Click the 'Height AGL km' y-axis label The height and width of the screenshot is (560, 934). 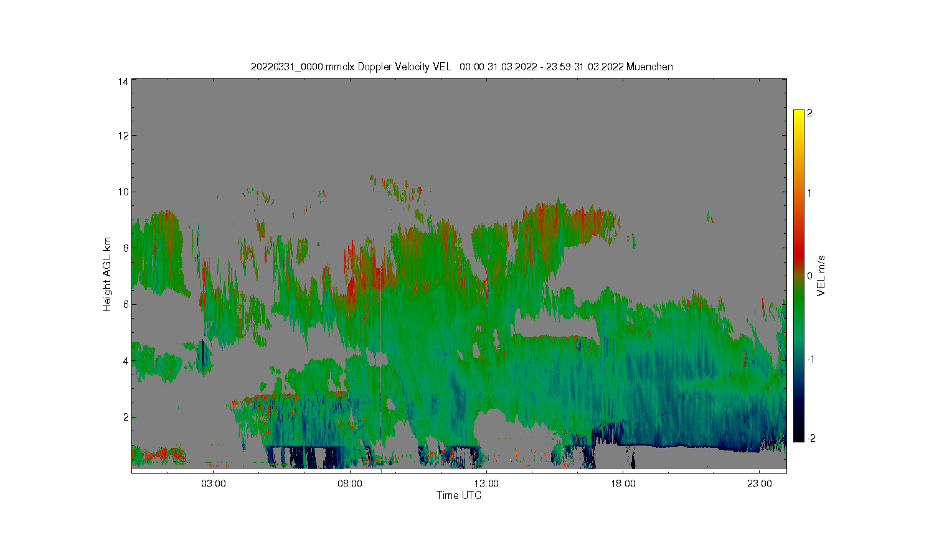(107, 274)
